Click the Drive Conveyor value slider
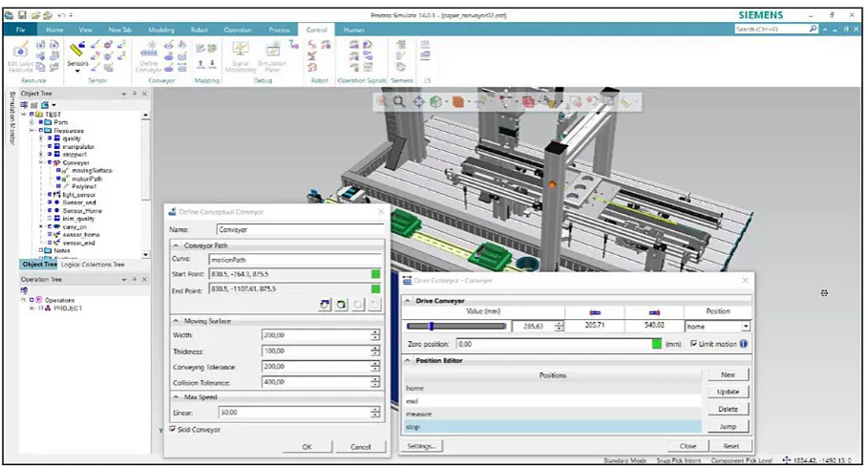Screen dimensions: 868x468 coord(456,327)
